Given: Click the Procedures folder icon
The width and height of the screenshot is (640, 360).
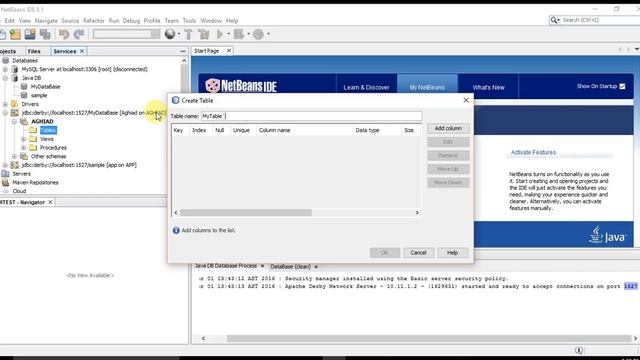Looking at the screenshot, I should click(x=33, y=147).
